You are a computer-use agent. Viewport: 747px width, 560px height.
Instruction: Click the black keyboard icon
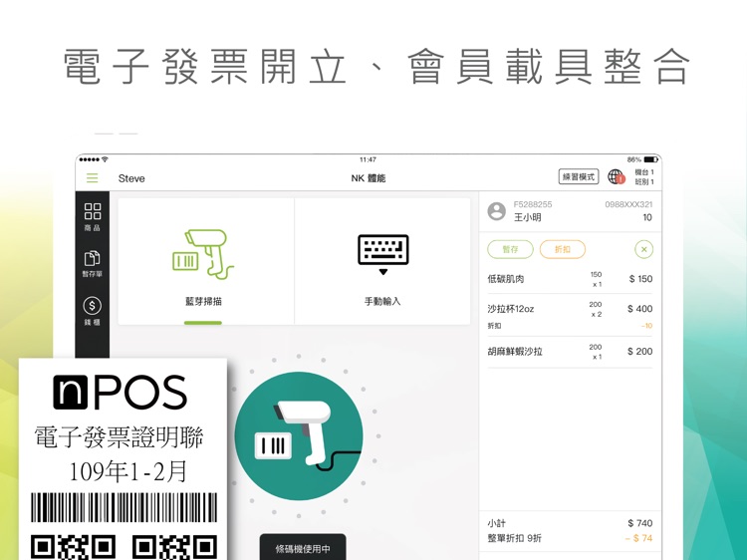[383, 254]
